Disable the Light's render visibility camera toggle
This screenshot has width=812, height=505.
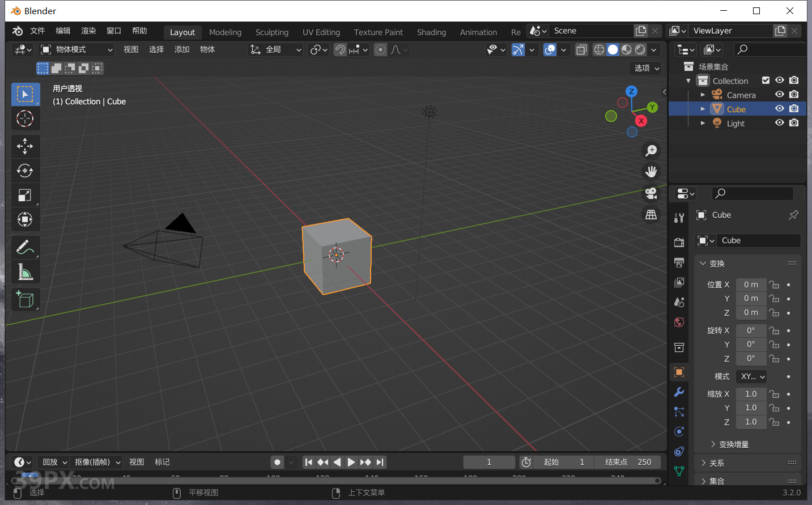coord(794,123)
